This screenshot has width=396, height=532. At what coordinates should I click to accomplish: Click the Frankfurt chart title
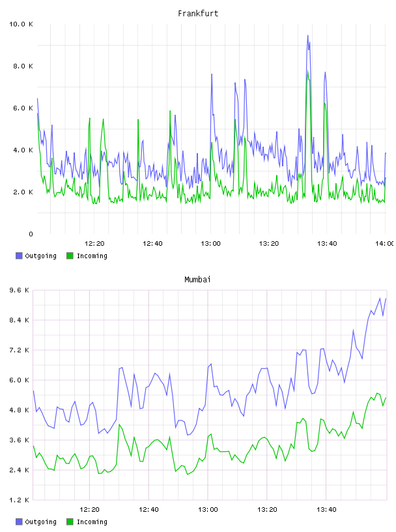(198, 14)
